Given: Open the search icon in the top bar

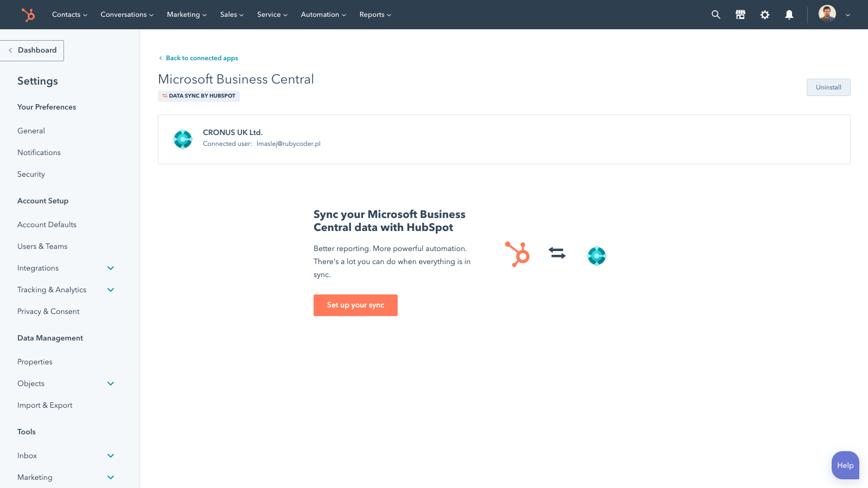Looking at the screenshot, I should click(716, 15).
